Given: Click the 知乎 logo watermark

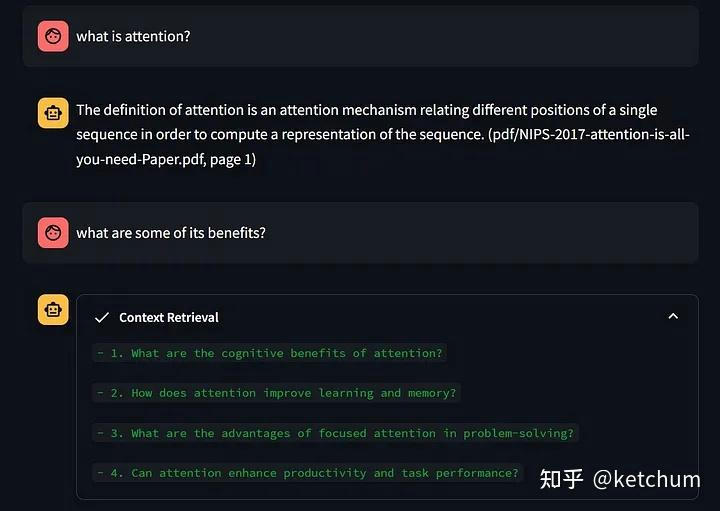Looking at the screenshot, I should [x=561, y=479].
